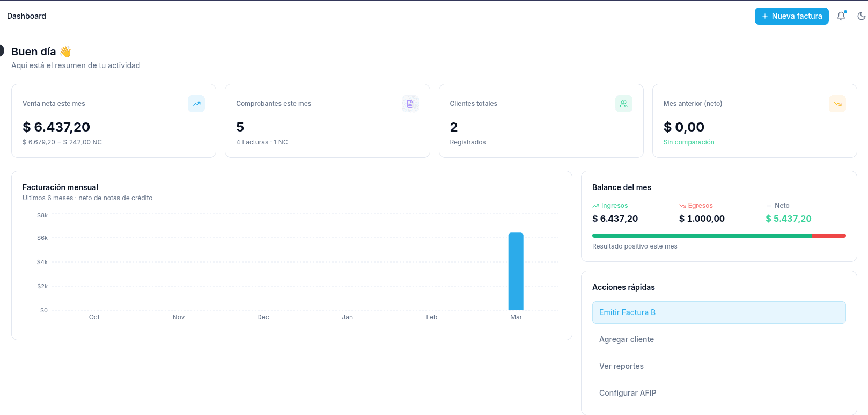Choose Agregar cliente from quick actions

coord(627,339)
